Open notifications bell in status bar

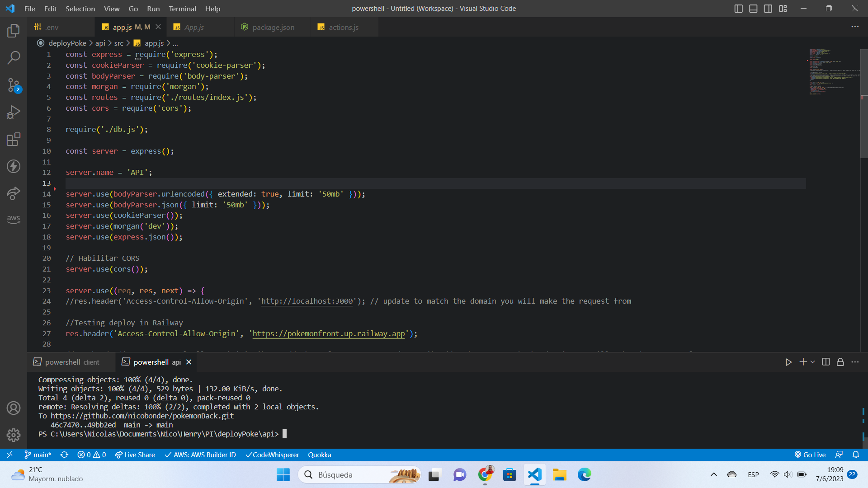[856, 455]
